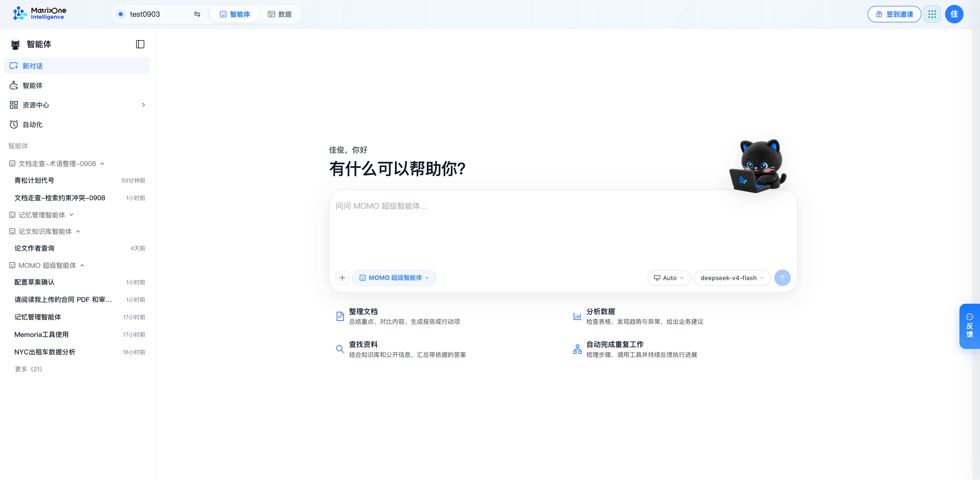Open the MOMO 超级智能体 agent selector dropdown
Image resolution: width=980 pixels, height=480 pixels.
pyautogui.click(x=394, y=278)
